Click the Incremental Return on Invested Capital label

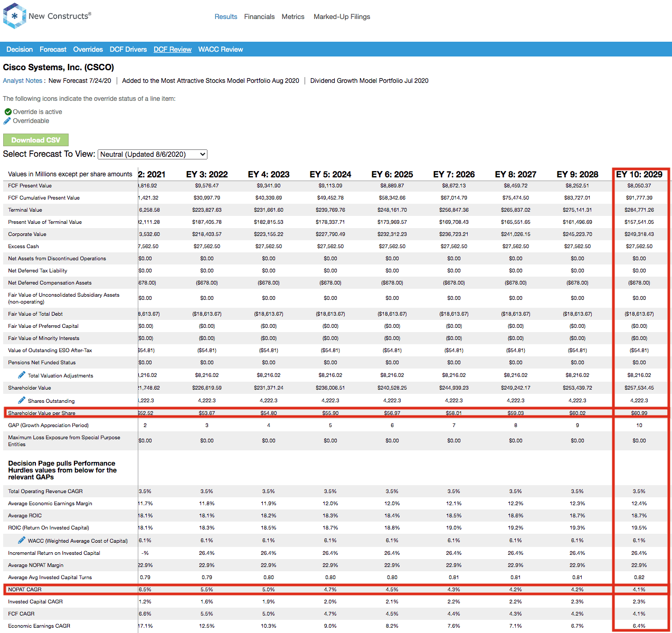click(54, 553)
